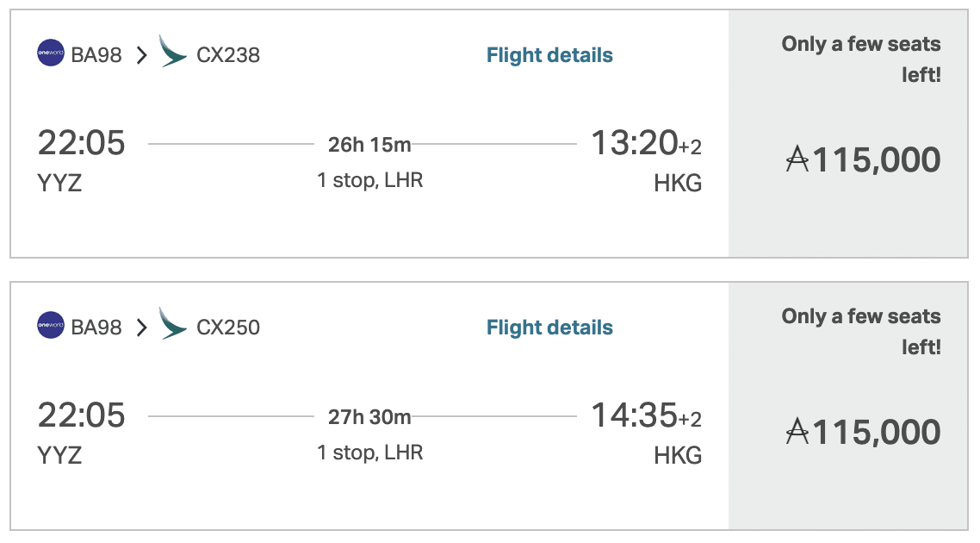Click the 22:05 YYZ departure time on the top card
980x543 pixels.
tap(84, 143)
